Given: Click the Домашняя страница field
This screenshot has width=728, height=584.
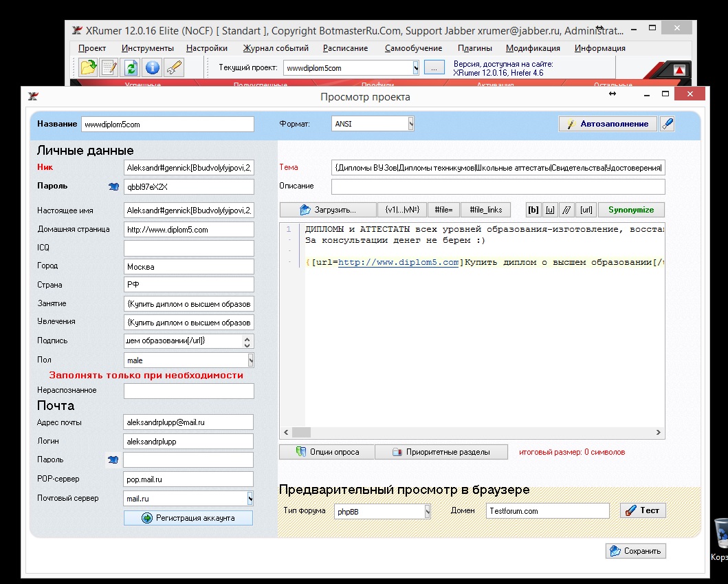Looking at the screenshot, I should [x=189, y=230].
